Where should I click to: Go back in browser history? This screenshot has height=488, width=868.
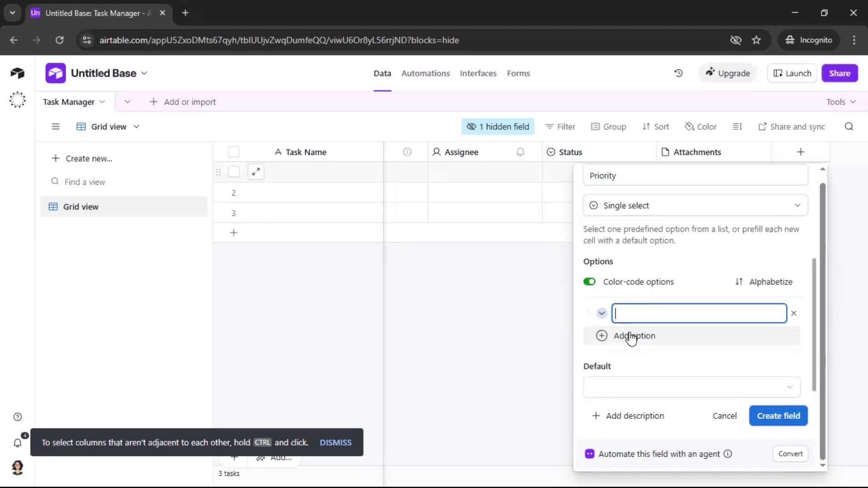(14, 40)
